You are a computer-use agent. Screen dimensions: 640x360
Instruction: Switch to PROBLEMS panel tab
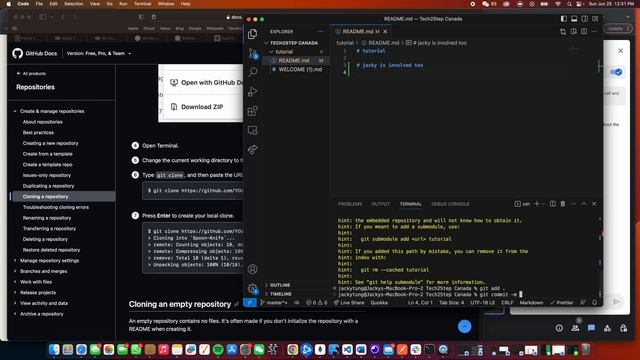tap(350, 204)
